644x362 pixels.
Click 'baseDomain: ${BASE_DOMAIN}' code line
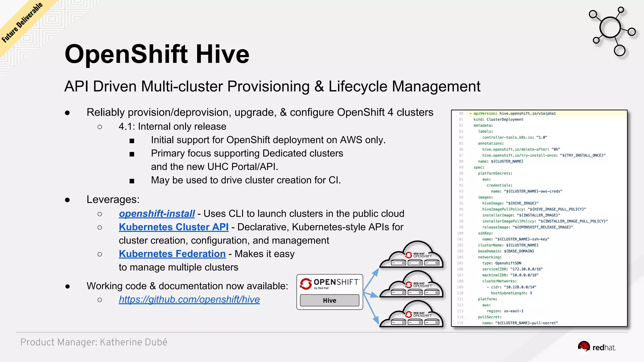click(506, 251)
